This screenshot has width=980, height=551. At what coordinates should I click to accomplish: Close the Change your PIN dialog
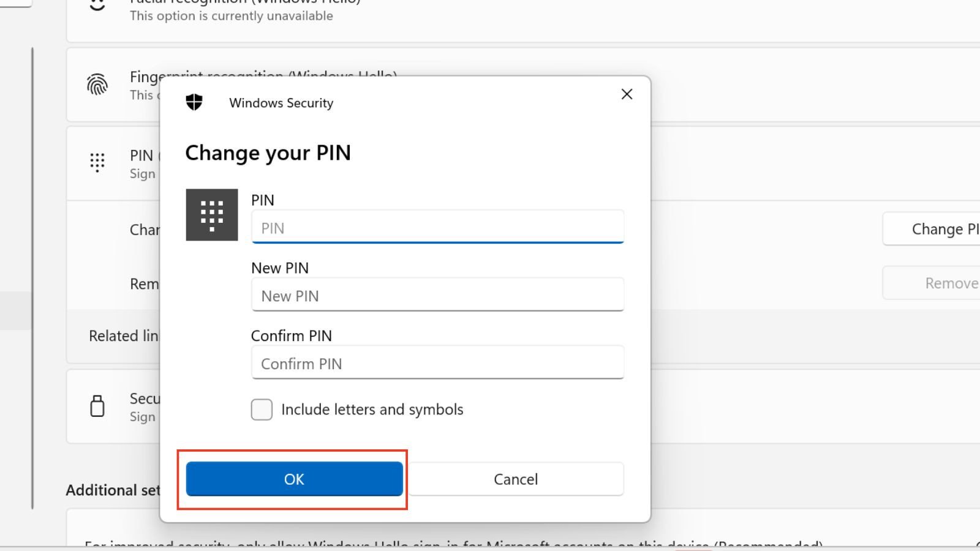(x=626, y=94)
